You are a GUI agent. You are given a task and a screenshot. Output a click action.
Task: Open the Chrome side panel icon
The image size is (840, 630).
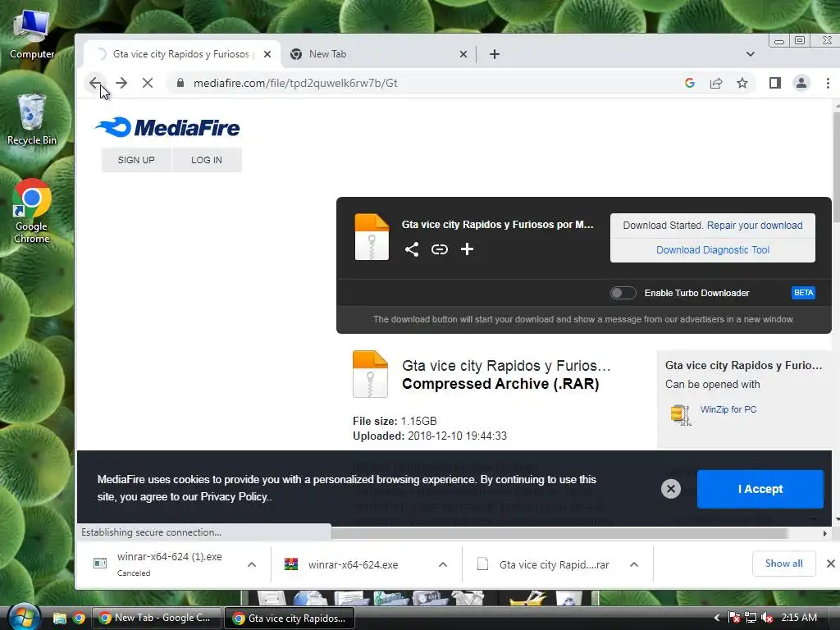pyautogui.click(x=774, y=83)
